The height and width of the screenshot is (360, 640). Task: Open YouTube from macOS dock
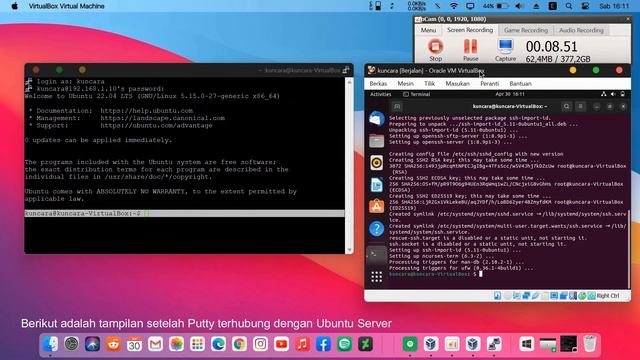[x=281, y=344]
